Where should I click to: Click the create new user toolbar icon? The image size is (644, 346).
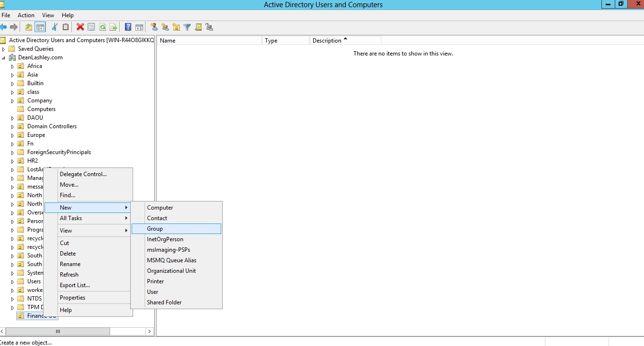pos(154,27)
